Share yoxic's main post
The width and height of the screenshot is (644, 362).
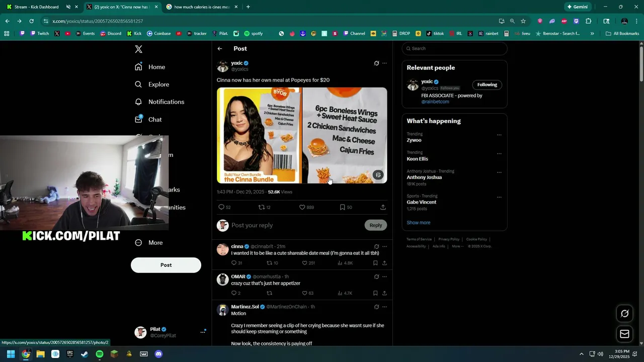[x=383, y=207]
